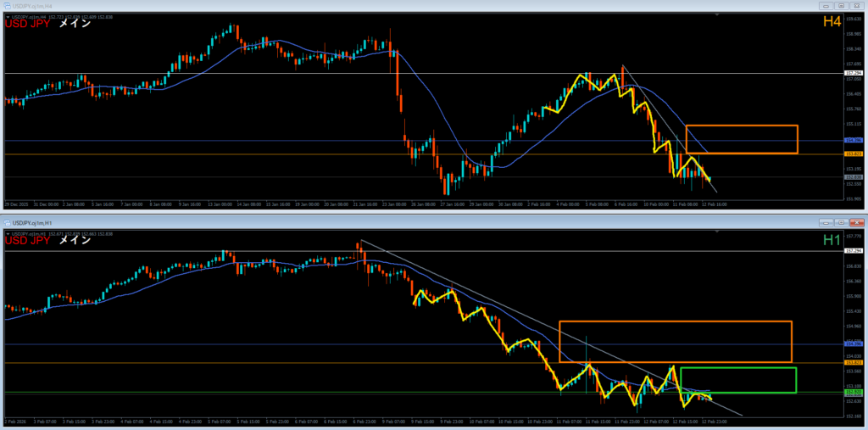Click the 157.294 price tag on H4 axis
The width and height of the screenshot is (868, 430).
tap(854, 74)
